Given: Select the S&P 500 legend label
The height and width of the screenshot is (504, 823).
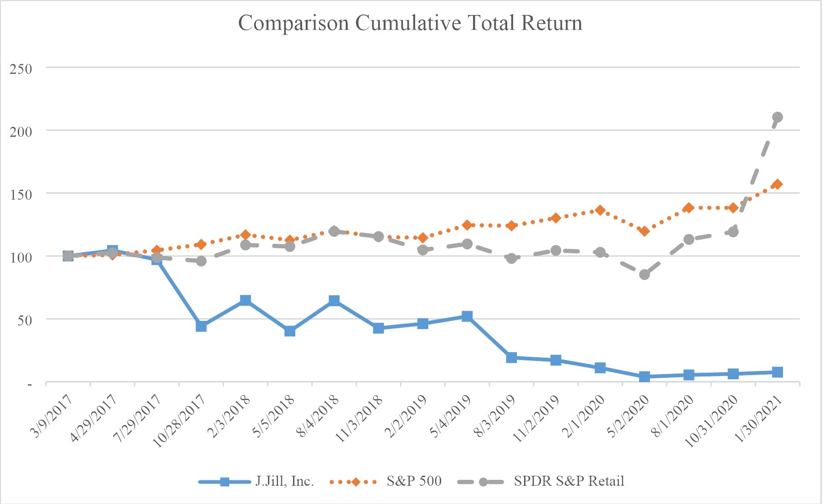Looking at the screenshot, I should pyautogui.click(x=414, y=481).
